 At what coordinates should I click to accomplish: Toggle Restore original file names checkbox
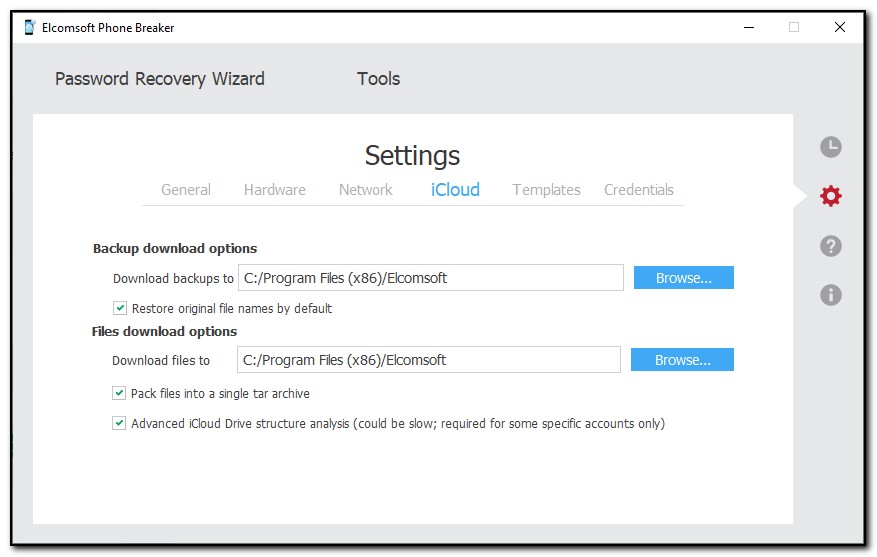(x=121, y=308)
